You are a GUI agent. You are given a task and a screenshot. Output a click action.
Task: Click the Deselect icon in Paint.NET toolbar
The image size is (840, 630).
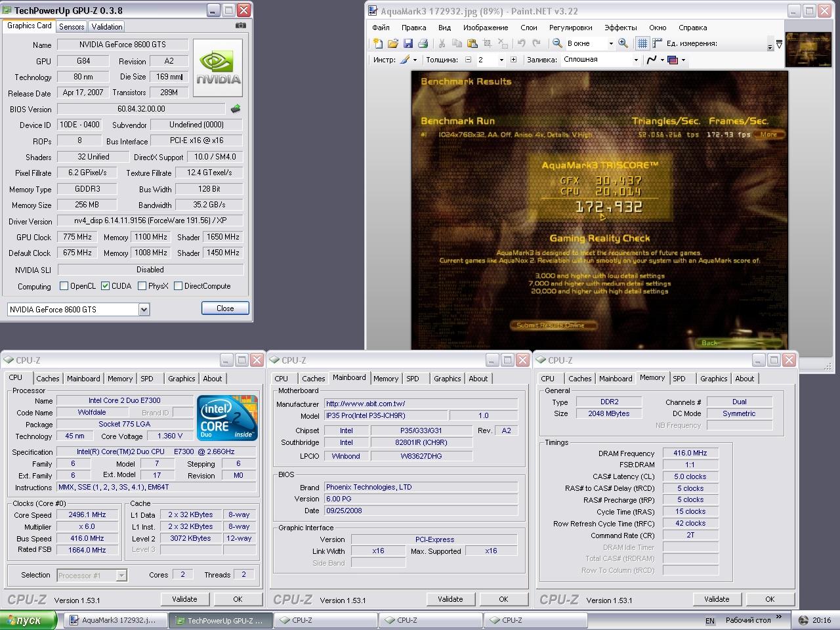pos(502,43)
